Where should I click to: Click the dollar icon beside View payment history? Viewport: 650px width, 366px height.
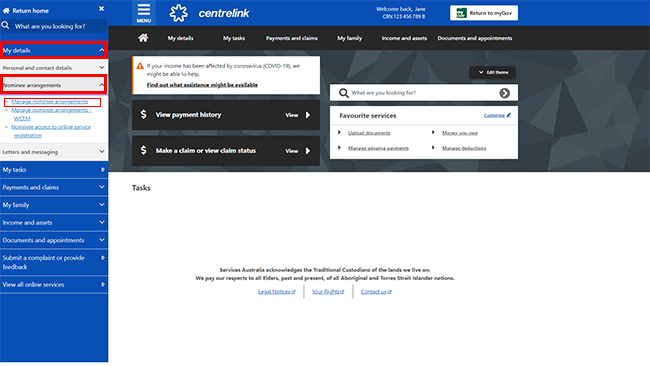[x=143, y=114]
